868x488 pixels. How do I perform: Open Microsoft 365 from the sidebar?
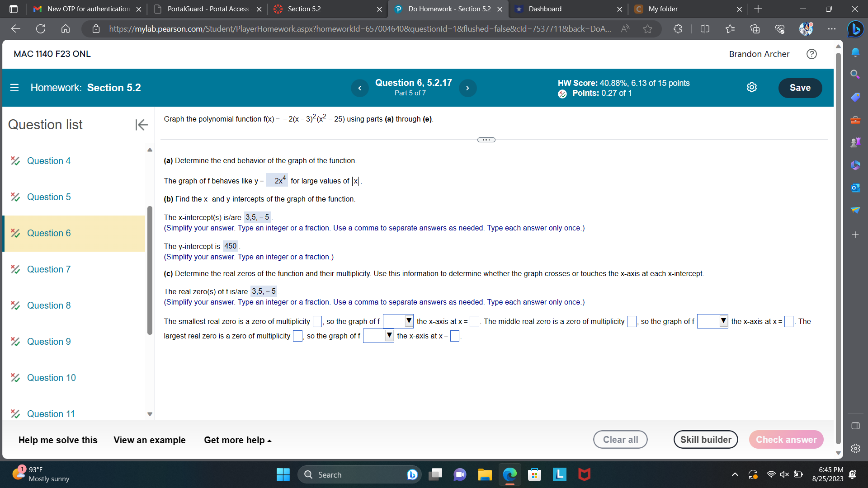pyautogui.click(x=855, y=164)
